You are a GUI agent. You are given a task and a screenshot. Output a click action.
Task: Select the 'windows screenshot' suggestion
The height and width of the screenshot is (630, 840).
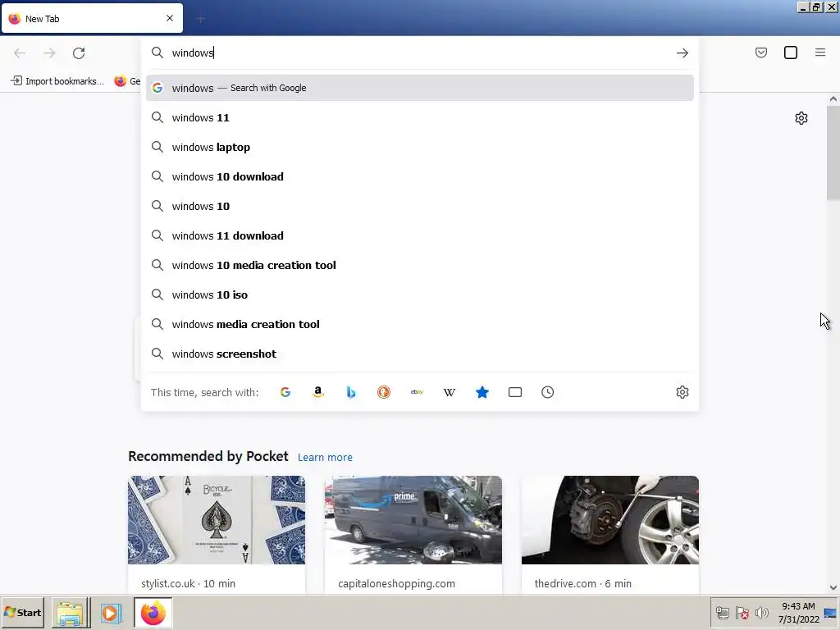pos(419,354)
